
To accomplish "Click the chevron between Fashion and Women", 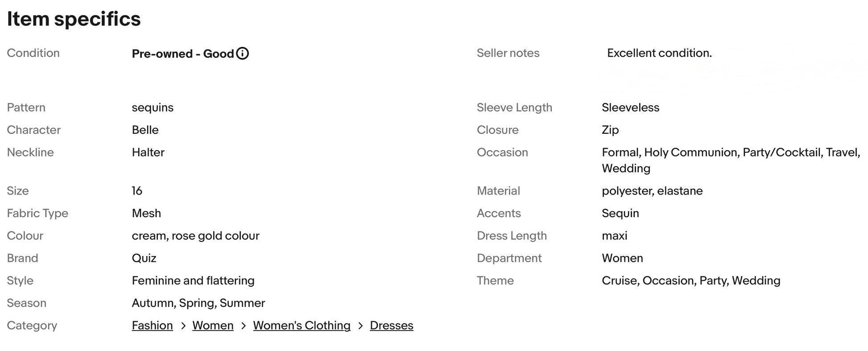I will (183, 326).
